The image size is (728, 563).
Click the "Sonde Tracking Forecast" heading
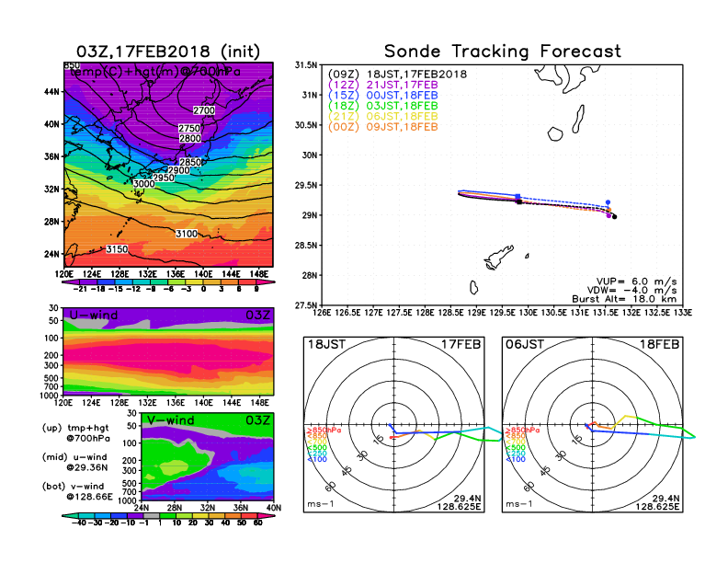(503, 52)
